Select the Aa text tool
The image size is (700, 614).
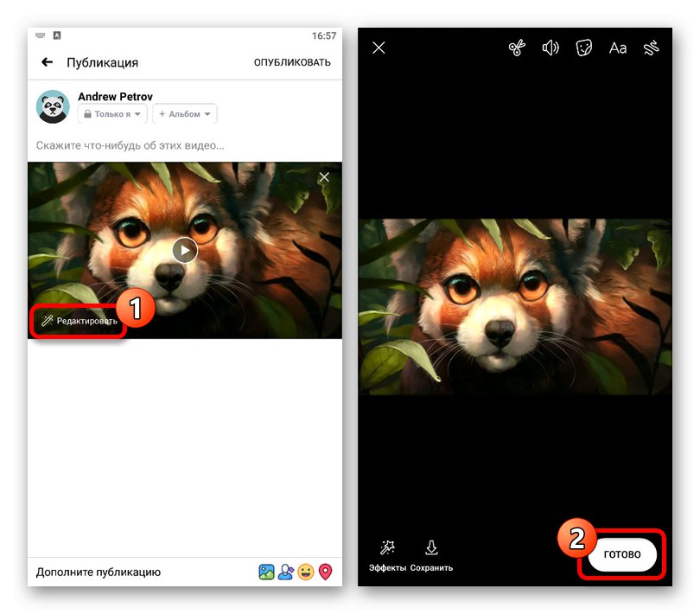(618, 48)
